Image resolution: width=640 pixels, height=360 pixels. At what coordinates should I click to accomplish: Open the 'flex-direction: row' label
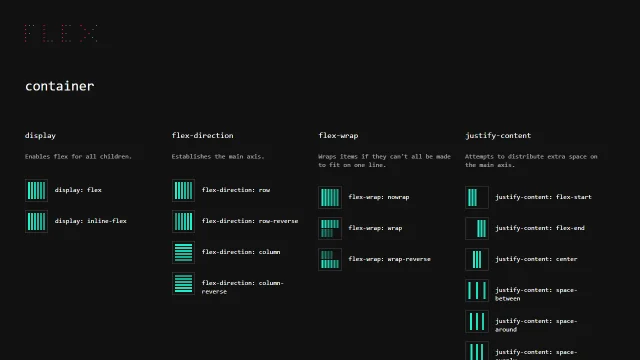(x=236, y=190)
